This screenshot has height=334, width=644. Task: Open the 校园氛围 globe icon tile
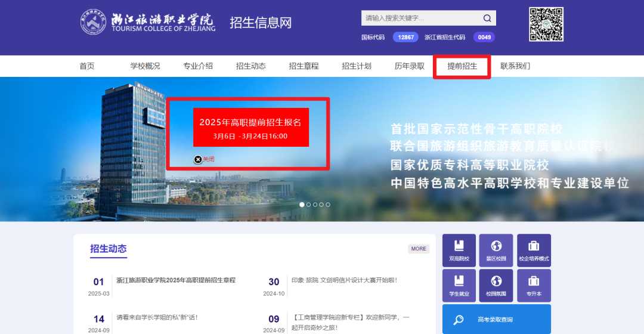click(496, 285)
